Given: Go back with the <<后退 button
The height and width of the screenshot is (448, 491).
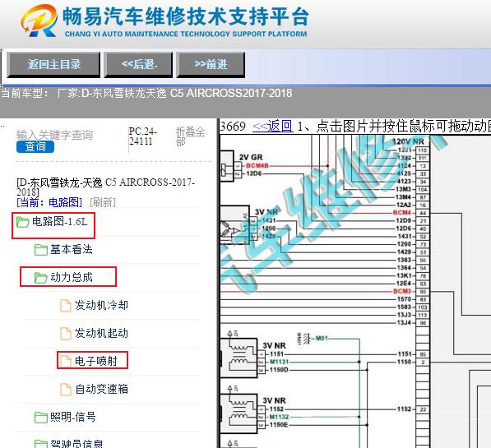Looking at the screenshot, I should pyautogui.click(x=138, y=65).
